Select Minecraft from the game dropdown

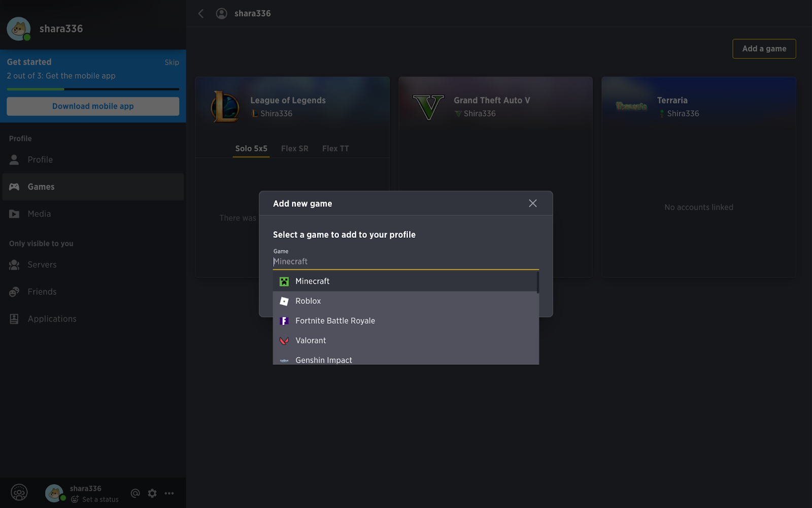pyautogui.click(x=405, y=281)
